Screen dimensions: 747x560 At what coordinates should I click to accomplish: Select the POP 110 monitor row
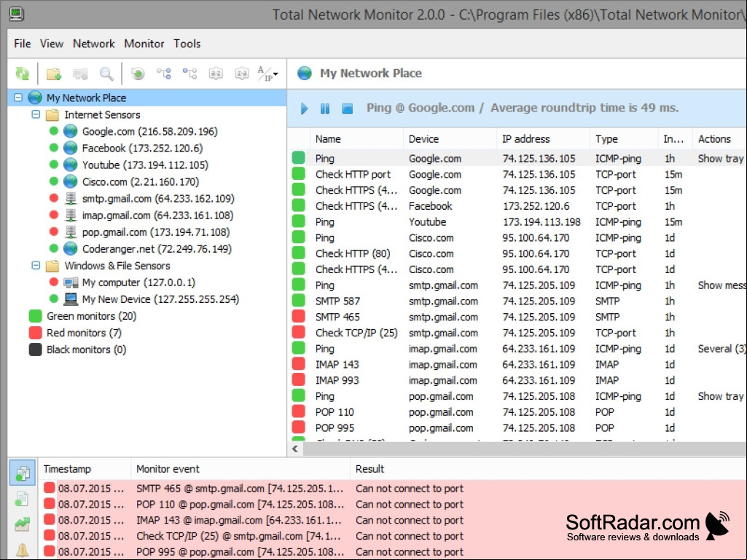(x=517, y=412)
